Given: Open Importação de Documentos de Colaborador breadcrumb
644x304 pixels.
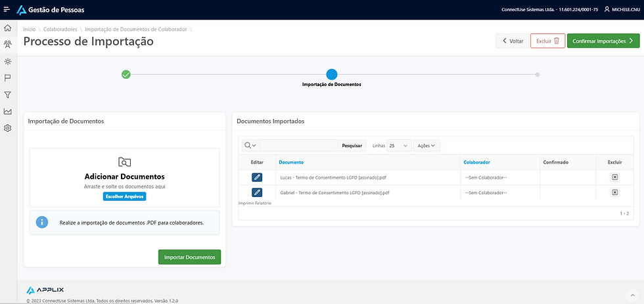Looking at the screenshot, I should click(x=136, y=30).
